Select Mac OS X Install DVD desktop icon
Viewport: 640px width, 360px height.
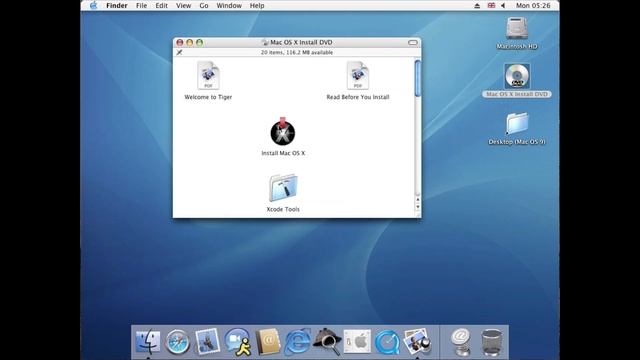click(517, 76)
